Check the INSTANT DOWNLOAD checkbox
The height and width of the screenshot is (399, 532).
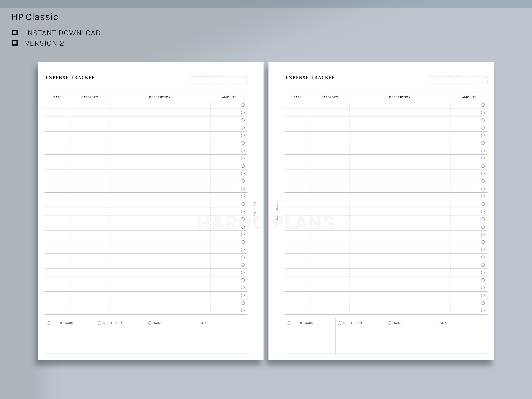pyautogui.click(x=15, y=32)
